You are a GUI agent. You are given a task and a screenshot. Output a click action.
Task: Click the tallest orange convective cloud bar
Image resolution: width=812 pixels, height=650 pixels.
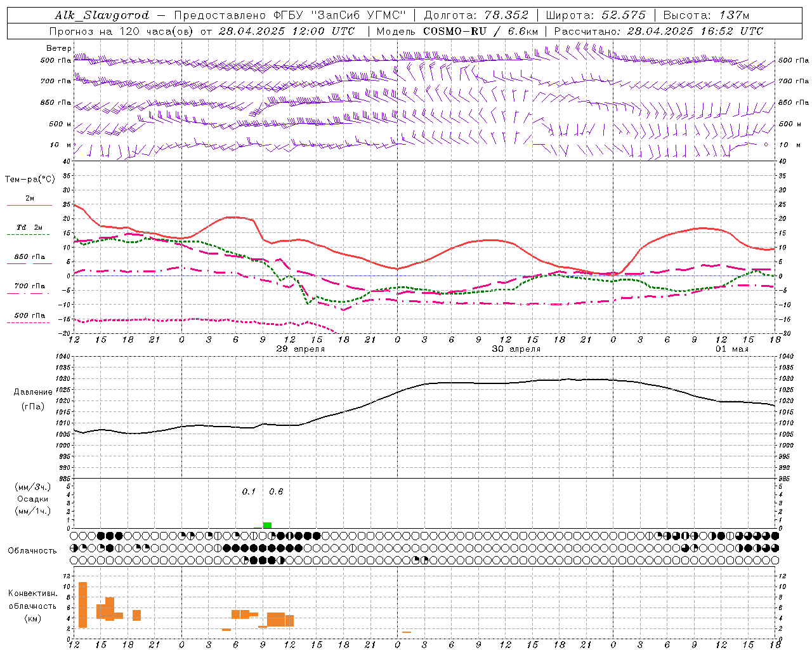82,605
